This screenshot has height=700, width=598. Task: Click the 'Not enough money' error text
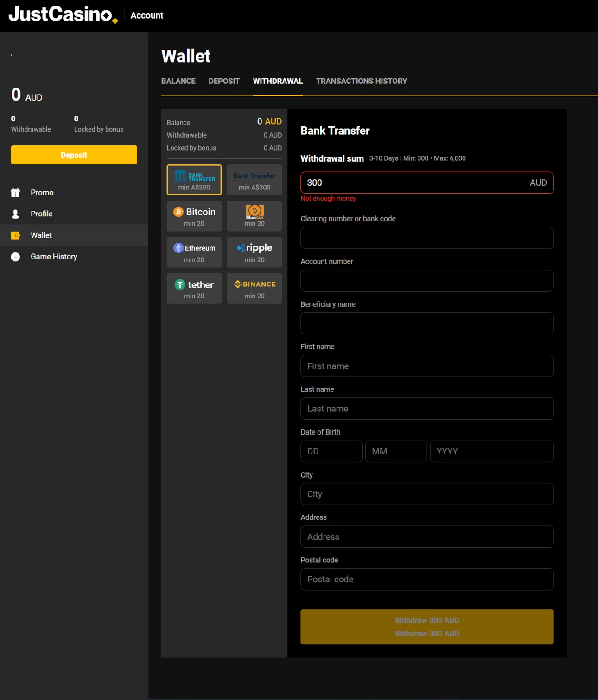tap(328, 198)
